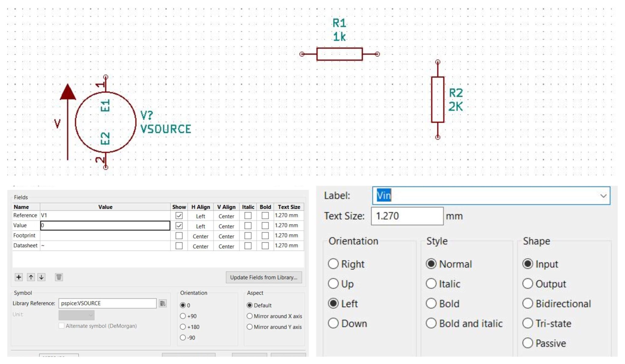The image size is (625, 364).
Task: Toggle Show checkbox for Value field
Action: [179, 225]
